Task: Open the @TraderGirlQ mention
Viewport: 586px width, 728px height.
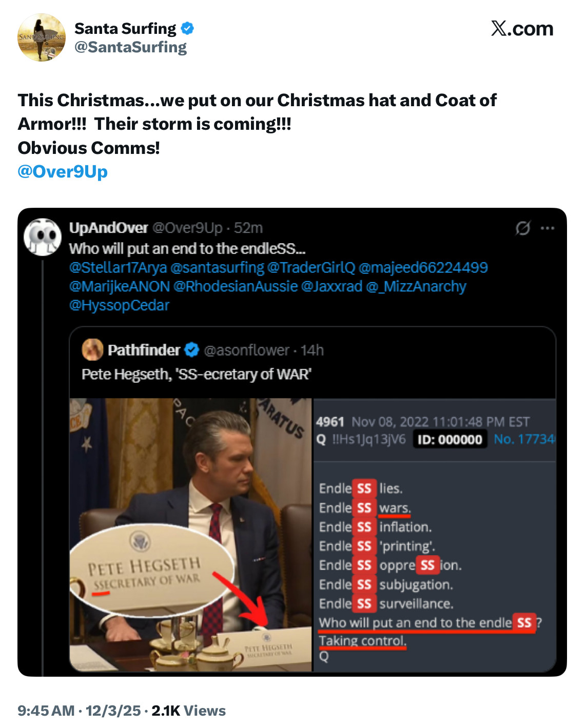Action: pos(311,267)
